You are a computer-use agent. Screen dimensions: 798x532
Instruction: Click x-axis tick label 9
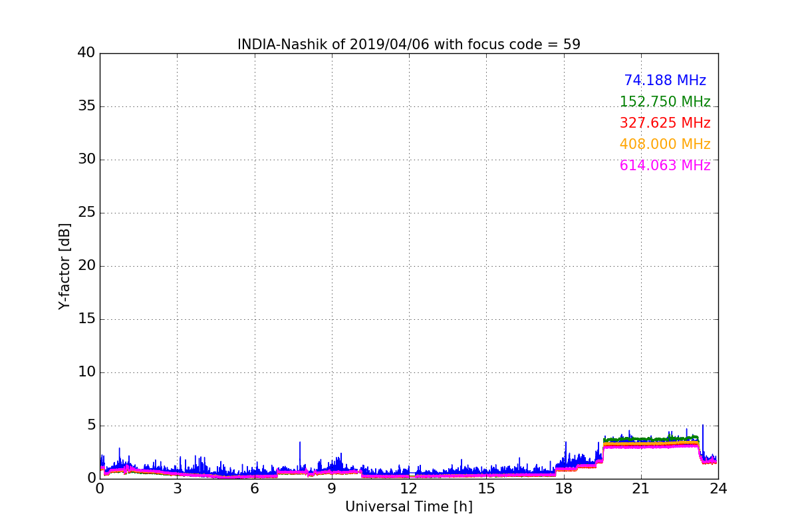click(332, 489)
